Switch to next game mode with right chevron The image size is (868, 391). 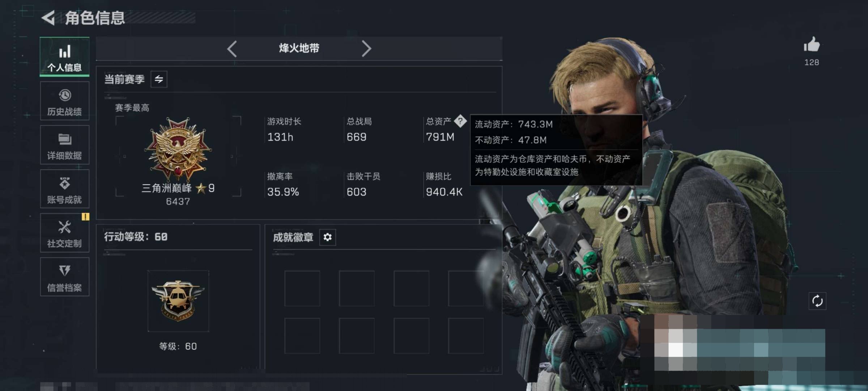[366, 49]
